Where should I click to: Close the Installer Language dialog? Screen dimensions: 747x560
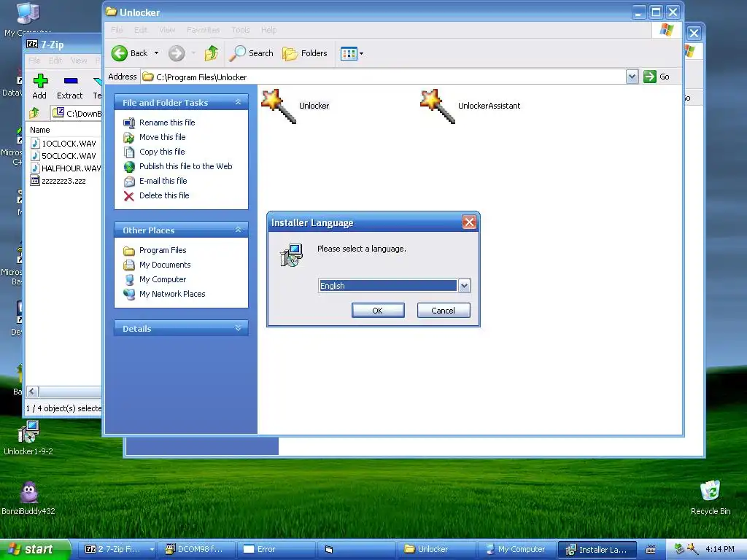tap(469, 222)
